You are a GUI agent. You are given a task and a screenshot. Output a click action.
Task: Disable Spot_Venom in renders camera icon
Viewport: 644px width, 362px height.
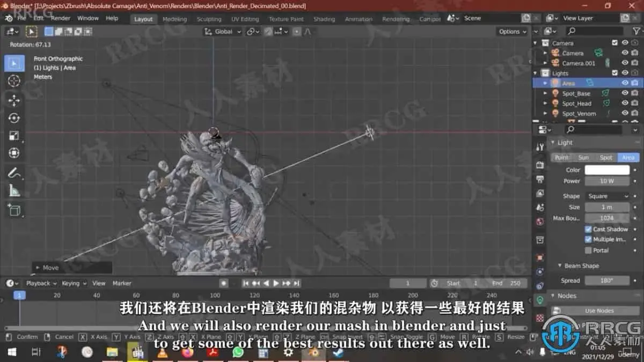click(635, 113)
